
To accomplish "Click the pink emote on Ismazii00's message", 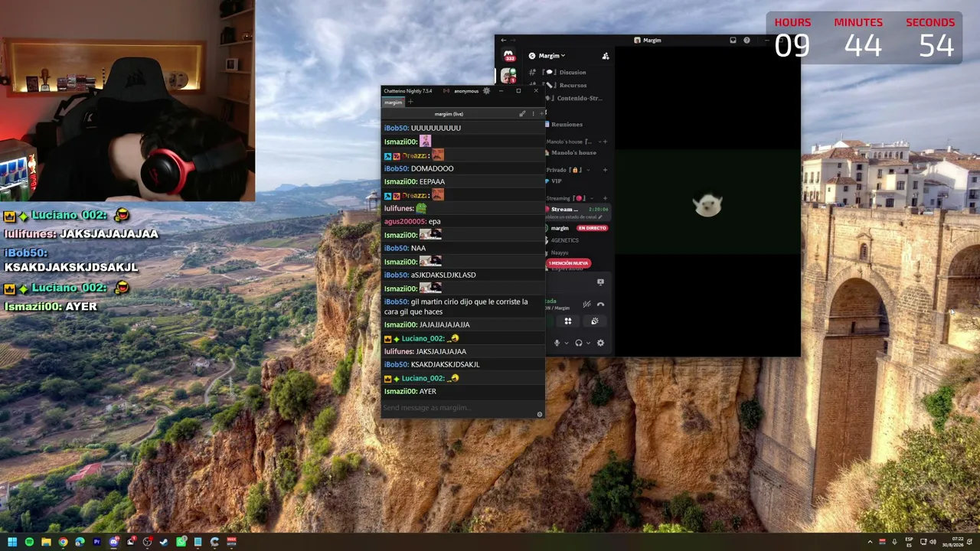I will pos(425,142).
